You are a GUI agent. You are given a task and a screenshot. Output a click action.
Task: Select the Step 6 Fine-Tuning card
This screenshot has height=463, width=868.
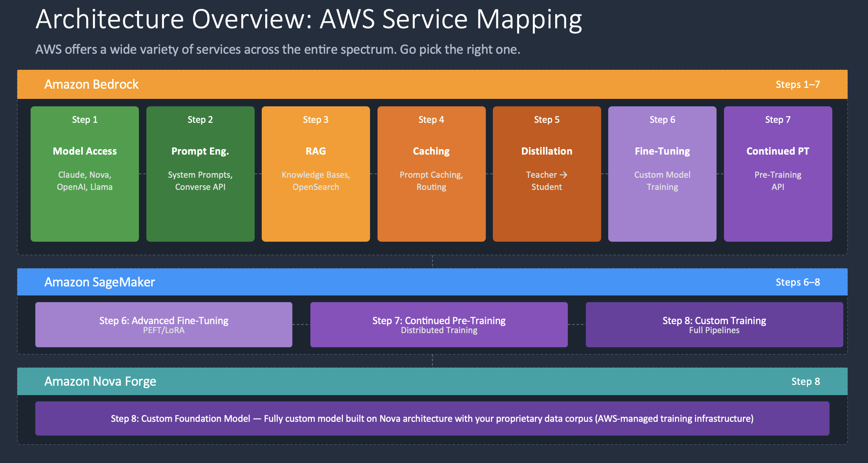point(662,174)
